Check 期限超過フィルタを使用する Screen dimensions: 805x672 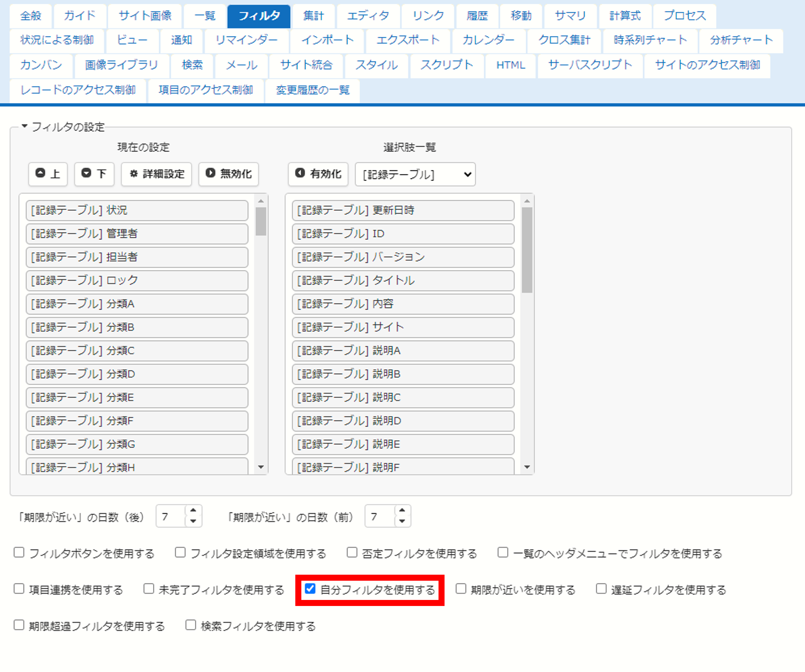point(19,625)
